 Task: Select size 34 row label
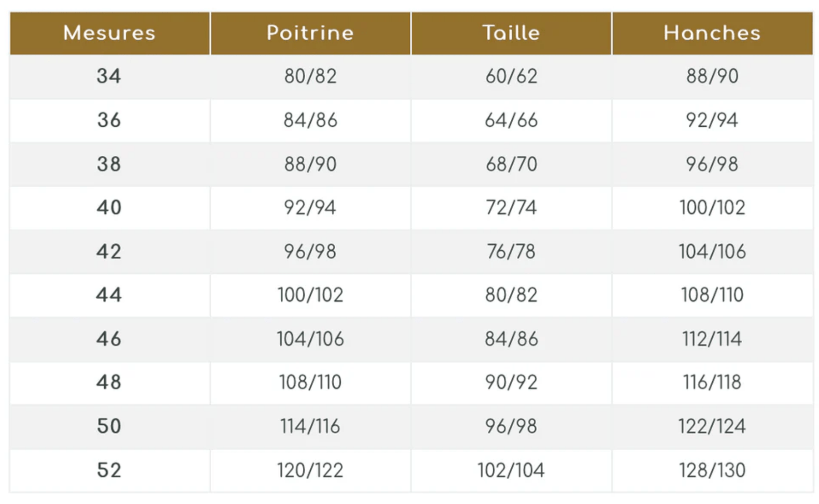109,76
